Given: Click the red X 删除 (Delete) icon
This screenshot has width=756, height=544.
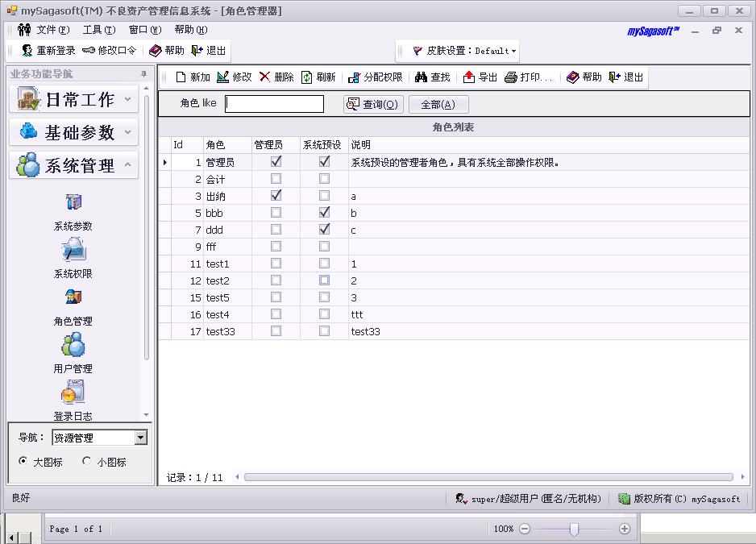Looking at the screenshot, I should pos(264,77).
